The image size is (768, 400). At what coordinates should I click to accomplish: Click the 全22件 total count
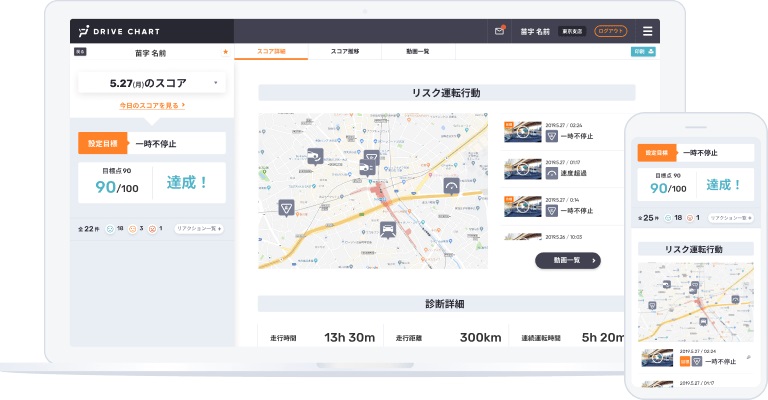89,229
